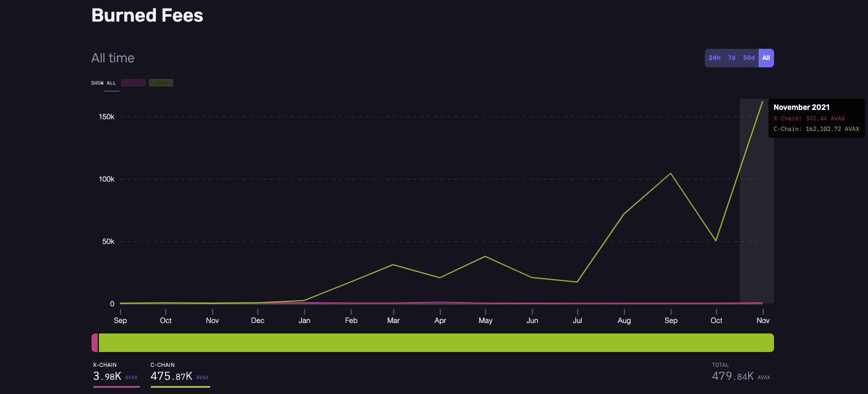Viewport: 868px width, 394px height.
Task: Click the Apr x-axis label
Action: [440, 321]
